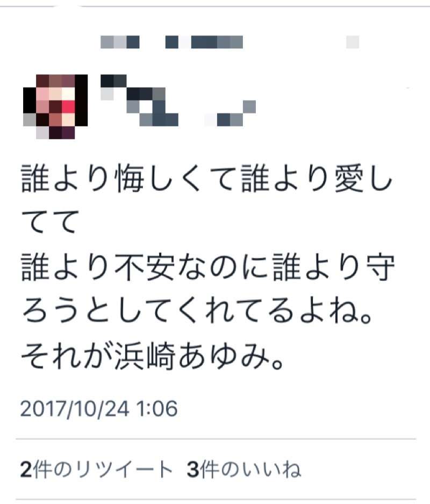Screen dimensions: 430x504
Task: View the 3件のいいね list
Action: [x=244, y=470]
